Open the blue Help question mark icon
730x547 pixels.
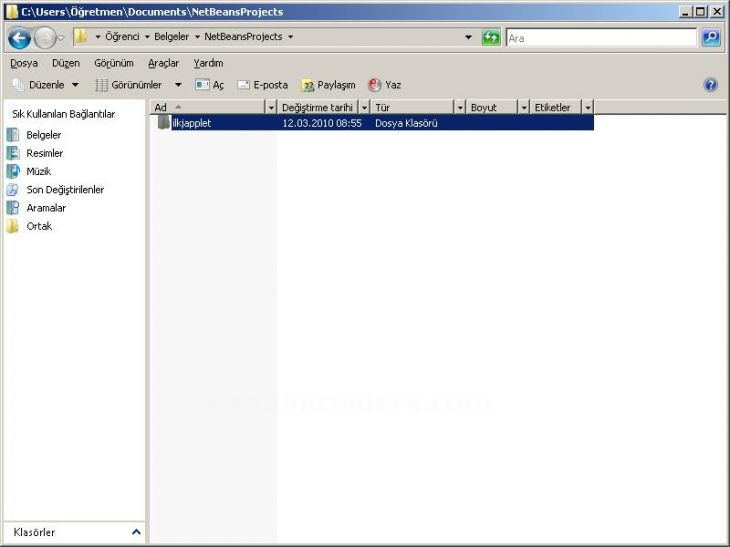(x=710, y=85)
